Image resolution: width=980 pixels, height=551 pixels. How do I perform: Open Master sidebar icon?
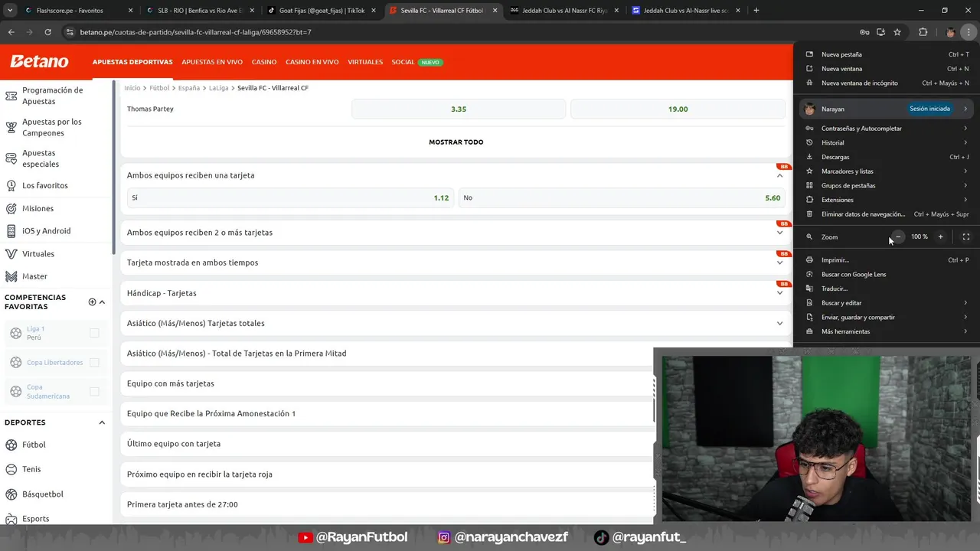(11, 276)
